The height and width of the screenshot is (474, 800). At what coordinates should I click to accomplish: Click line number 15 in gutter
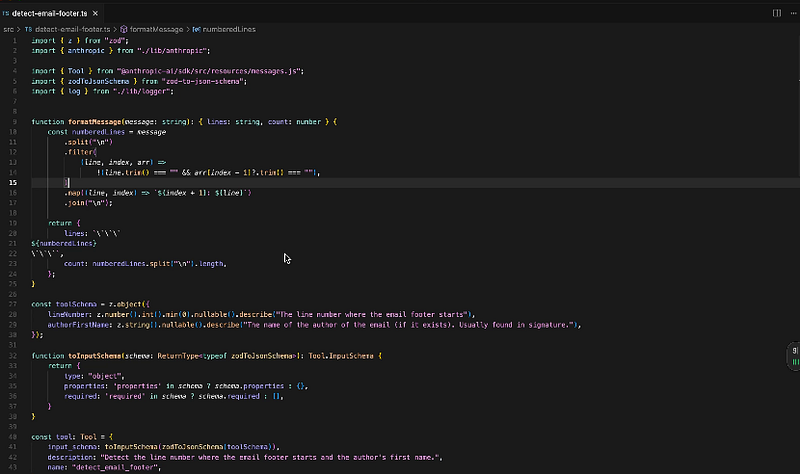(x=13, y=183)
